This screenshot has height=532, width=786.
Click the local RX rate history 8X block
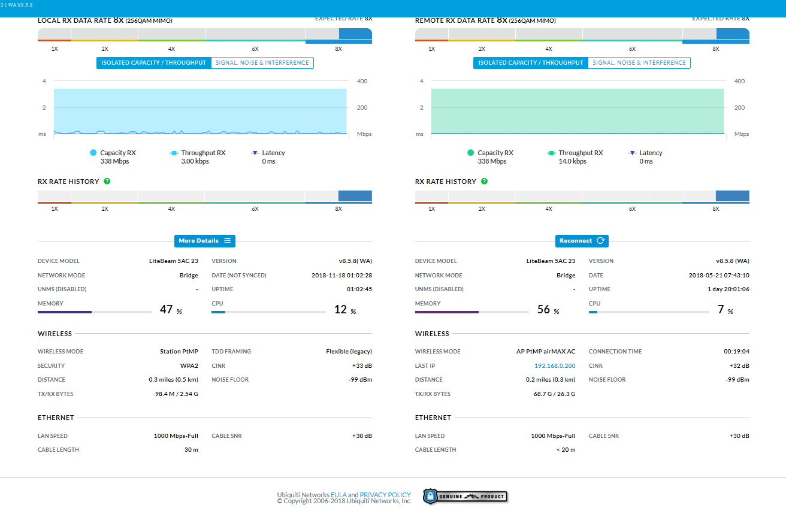tap(355, 196)
